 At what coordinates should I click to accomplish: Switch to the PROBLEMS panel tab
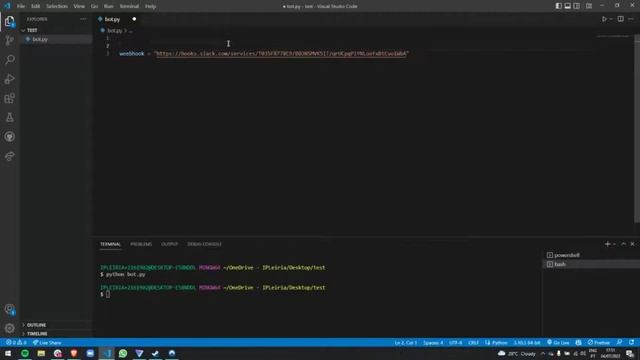click(x=141, y=244)
